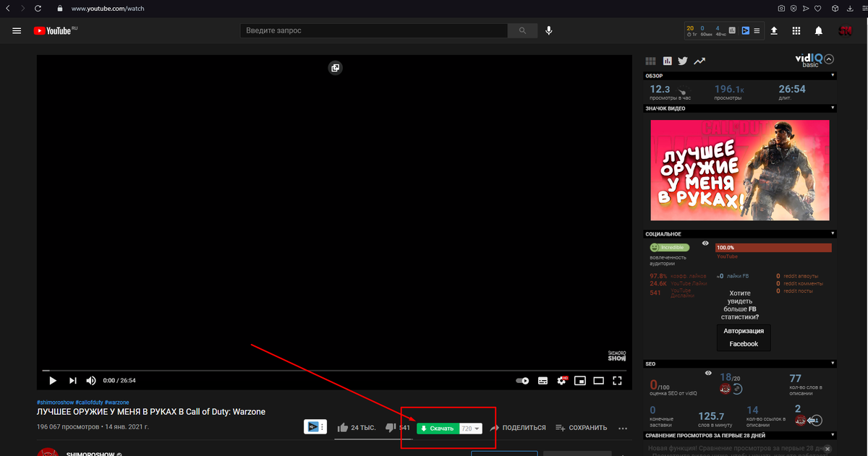Enter Theater mode from player controls
This screenshot has width=868, height=456.
point(598,380)
